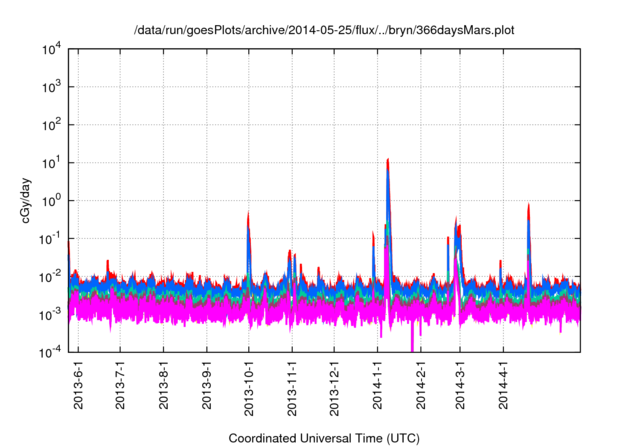Click the 10^4 y-axis tick label
Viewport: 640px width, 448px height.
(52, 49)
